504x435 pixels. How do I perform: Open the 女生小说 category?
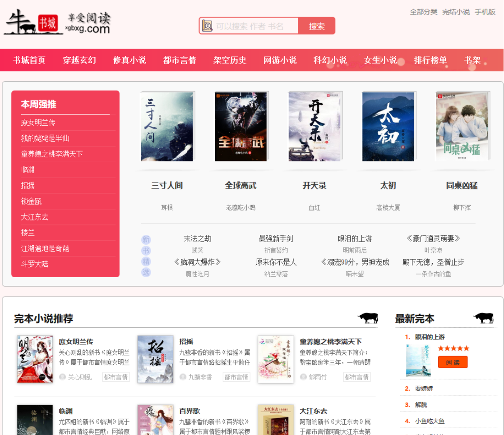point(380,60)
